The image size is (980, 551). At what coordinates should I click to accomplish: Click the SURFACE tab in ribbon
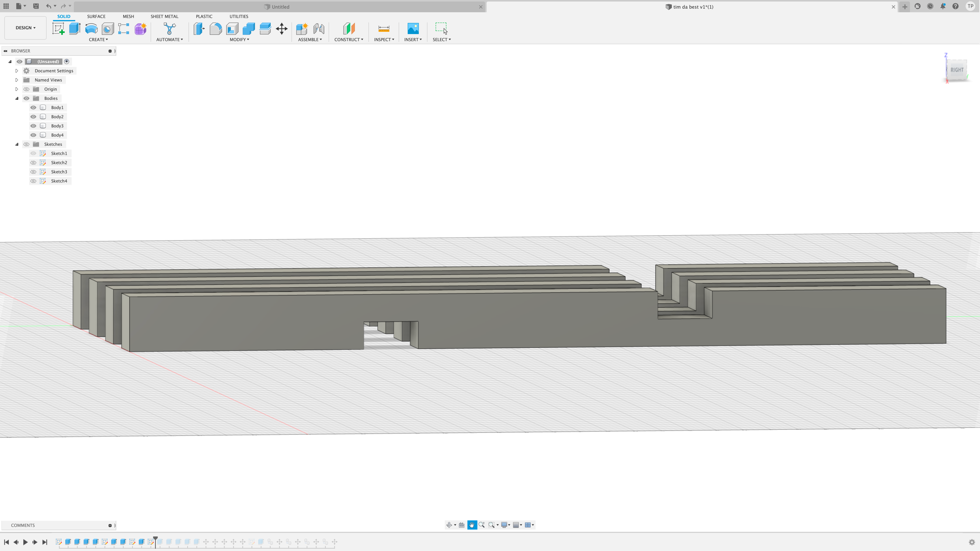(x=96, y=16)
